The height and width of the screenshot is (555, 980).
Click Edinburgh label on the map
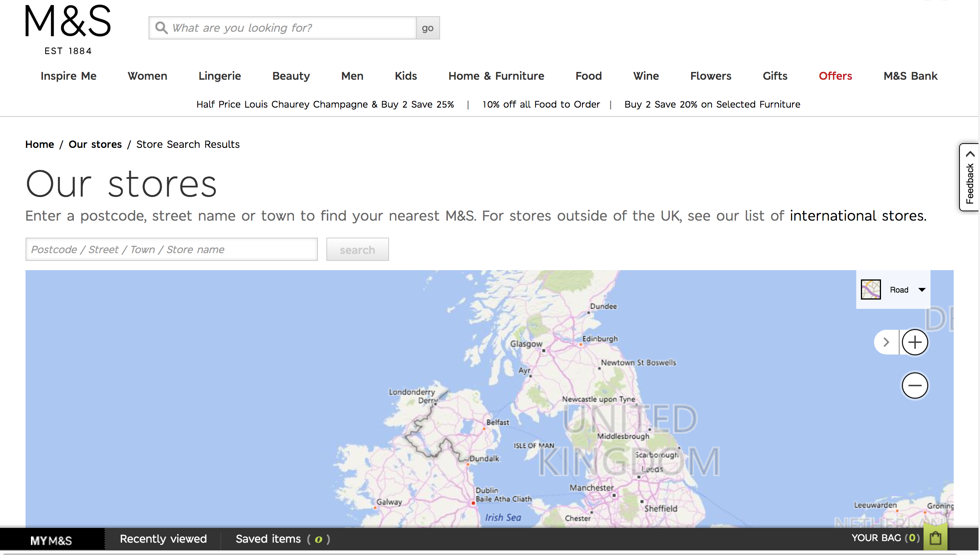point(600,339)
